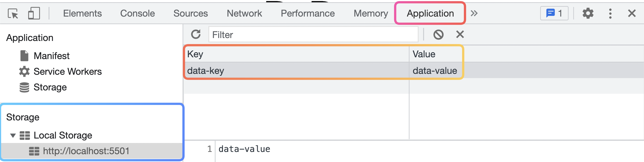Open the Manifest section

tap(51, 56)
